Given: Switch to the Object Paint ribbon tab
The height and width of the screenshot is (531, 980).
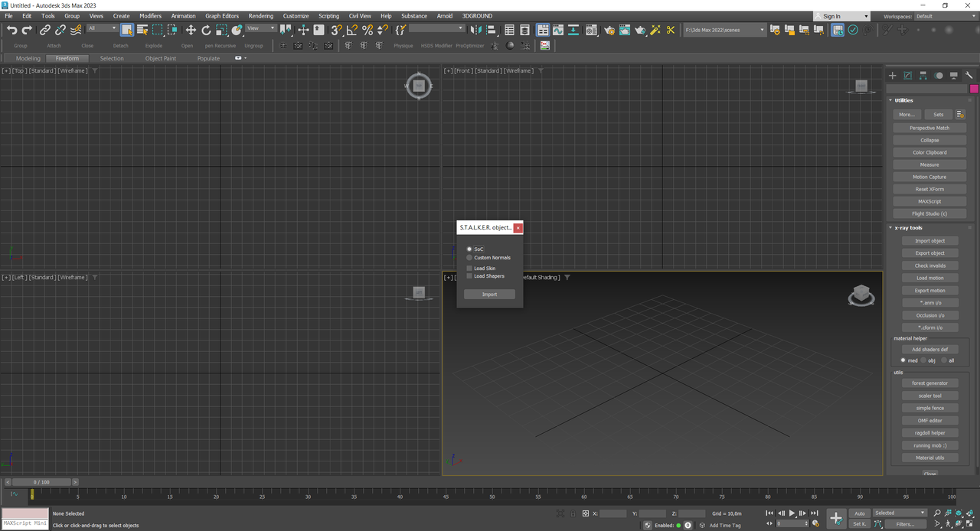Looking at the screenshot, I should (x=161, y=58).
